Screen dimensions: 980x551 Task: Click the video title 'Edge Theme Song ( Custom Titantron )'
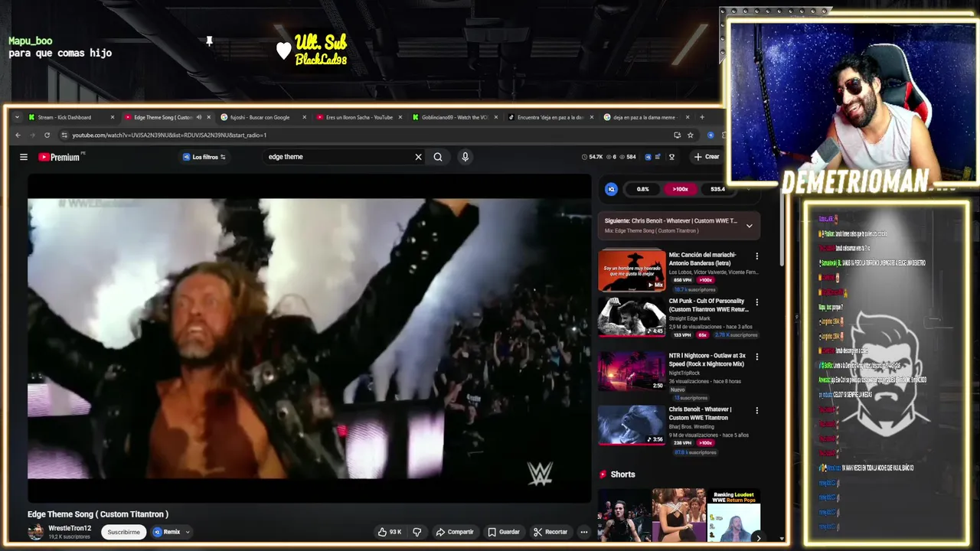point(98,514)
